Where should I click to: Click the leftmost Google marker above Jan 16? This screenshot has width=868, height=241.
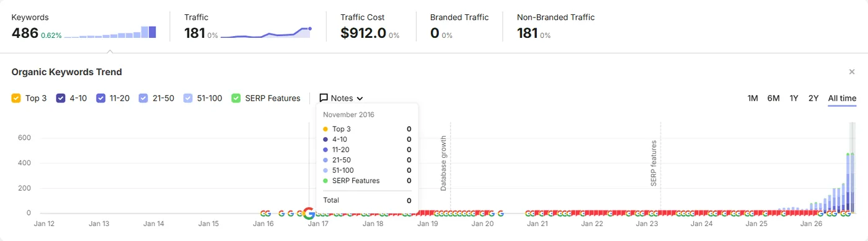(263, 213)
